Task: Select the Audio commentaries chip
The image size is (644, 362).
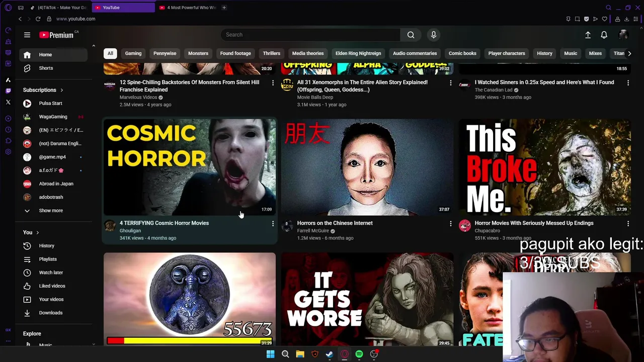Action: 415,53
